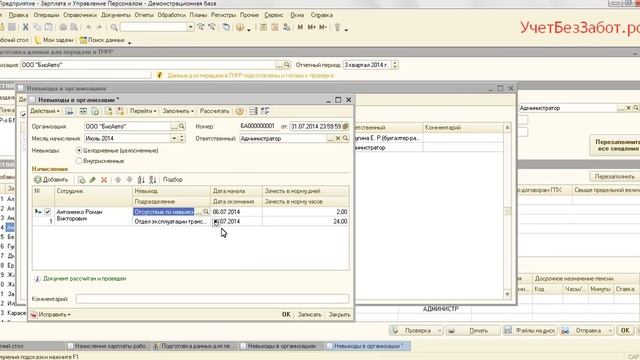
Task: Click the list settings icon in document toolbar
Action: coord(253,111)
